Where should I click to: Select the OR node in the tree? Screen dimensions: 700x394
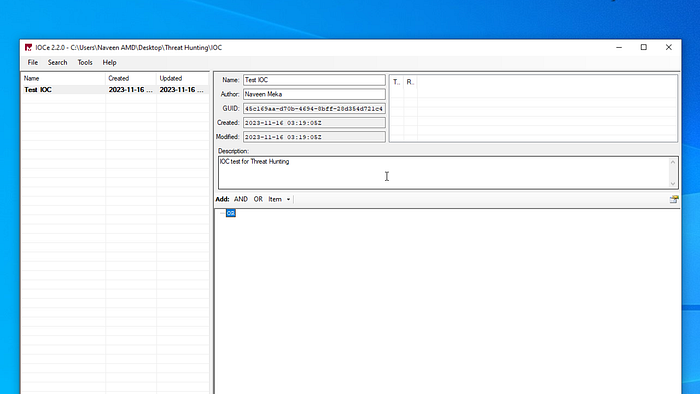point(231,213)
